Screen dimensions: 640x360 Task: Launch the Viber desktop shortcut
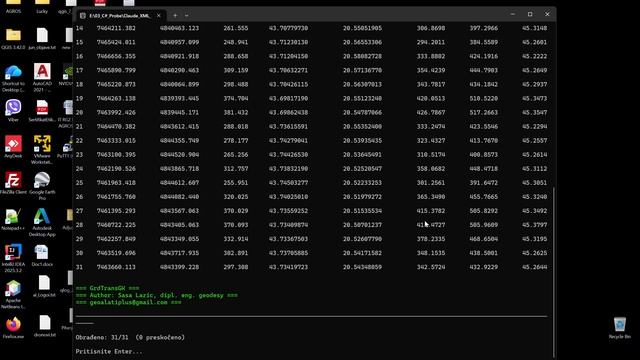point(13,111)
